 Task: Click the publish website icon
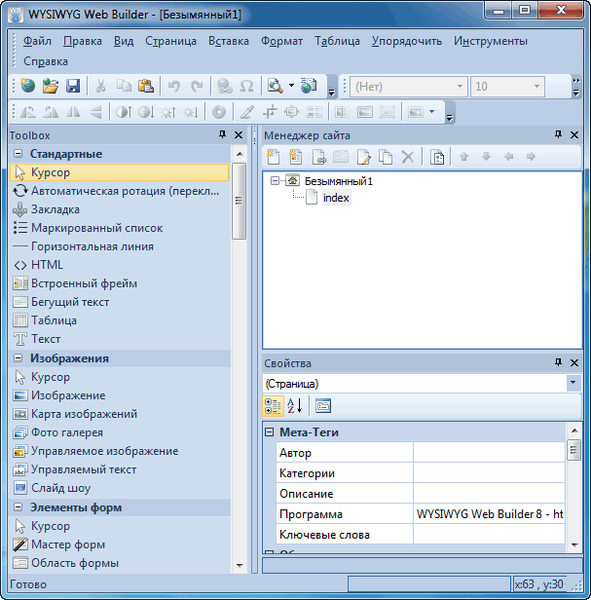[309, 86]
